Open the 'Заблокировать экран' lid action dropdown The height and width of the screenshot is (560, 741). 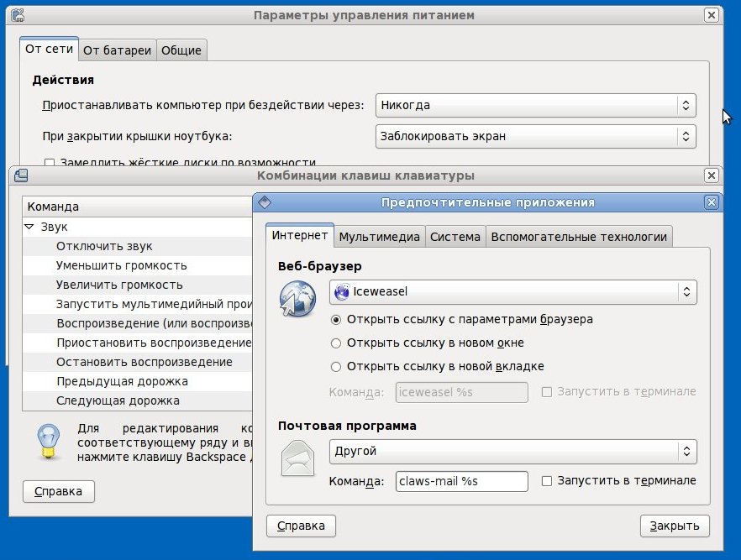point(536,137)
